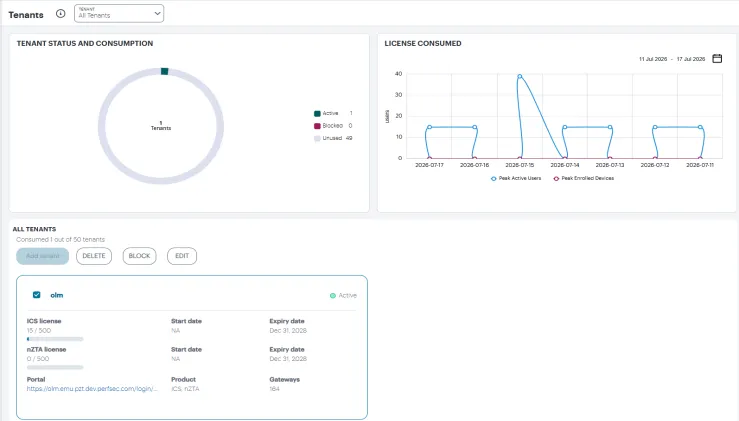739x421 pixels.
Task: Click the Unused legend color swatch
Action: point(317,139)
